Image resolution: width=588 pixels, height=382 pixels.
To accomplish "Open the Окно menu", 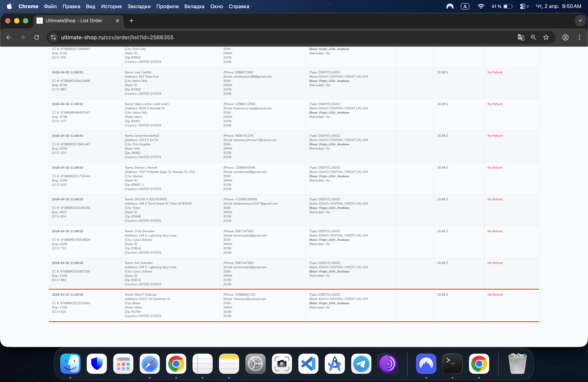I will [x=217, y=6].
